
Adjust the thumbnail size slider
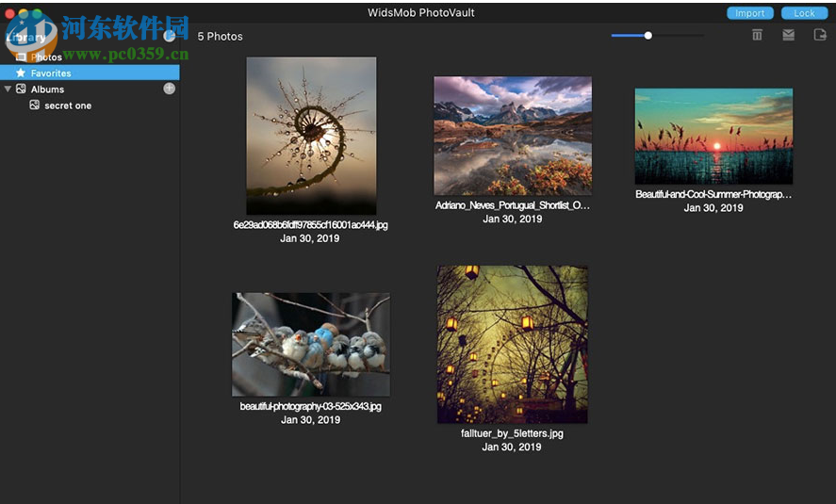[647, 36]
